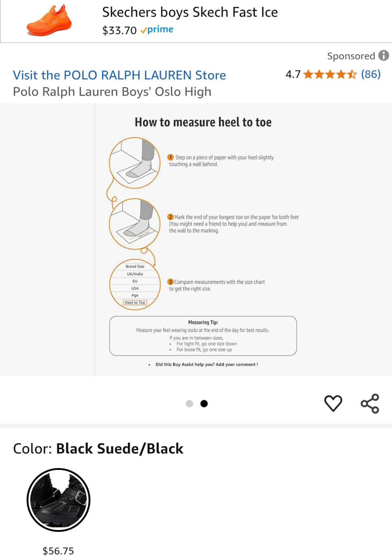Open the (86) reviews count
The width and height of the screenshot is (392, 559).
point(370,74)
